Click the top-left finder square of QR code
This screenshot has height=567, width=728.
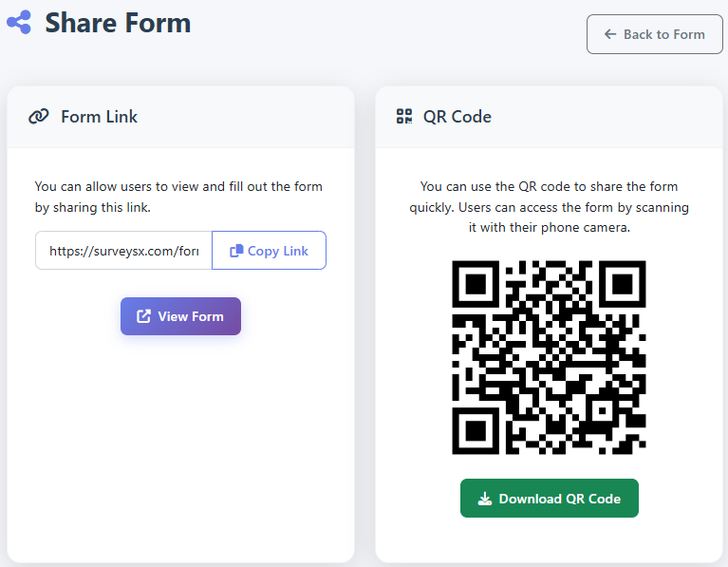[476, 284]
